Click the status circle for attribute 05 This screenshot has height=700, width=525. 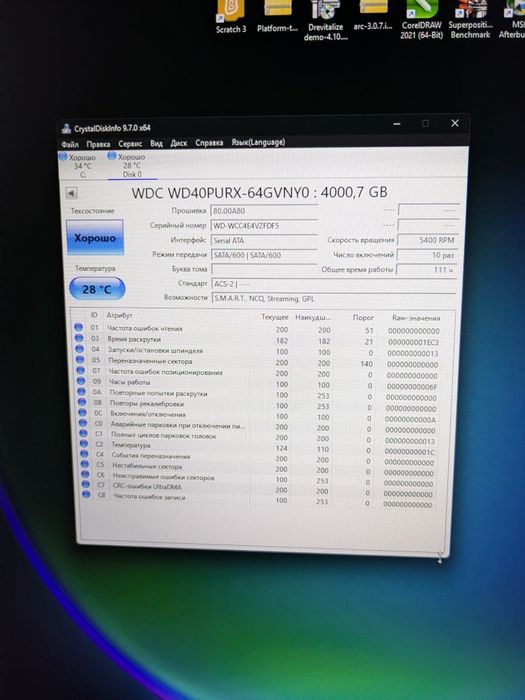point(80,359)
